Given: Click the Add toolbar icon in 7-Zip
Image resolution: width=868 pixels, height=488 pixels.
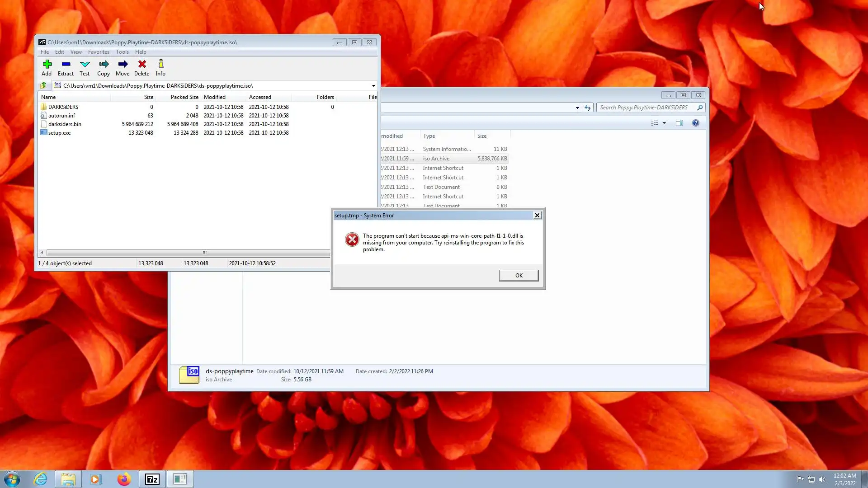Looking at the screenshot, I should (x=47, y=67).
